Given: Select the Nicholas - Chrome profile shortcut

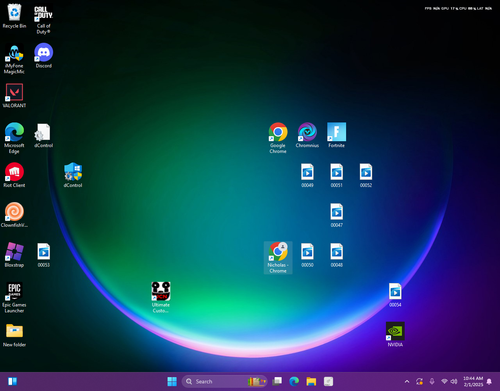Looking at the screenshot, I should (x=278, y=258).
